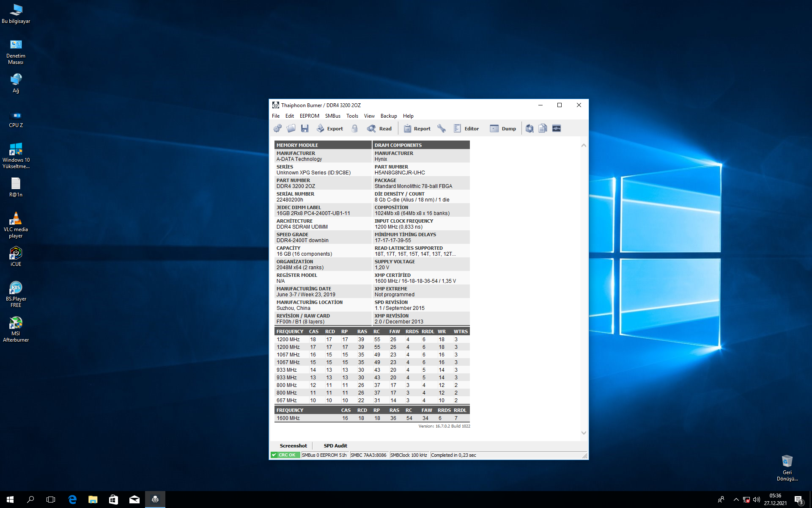Image resolution: width=812 pixels, height=508 pixels.
Task: Click the waveform monitor toolbar icon
Action: click(557, 128)
